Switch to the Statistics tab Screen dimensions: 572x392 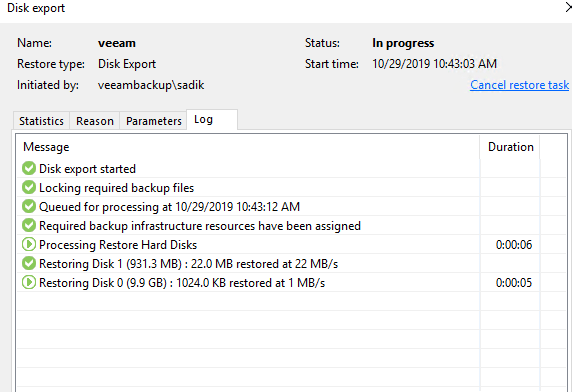[41, 121]
